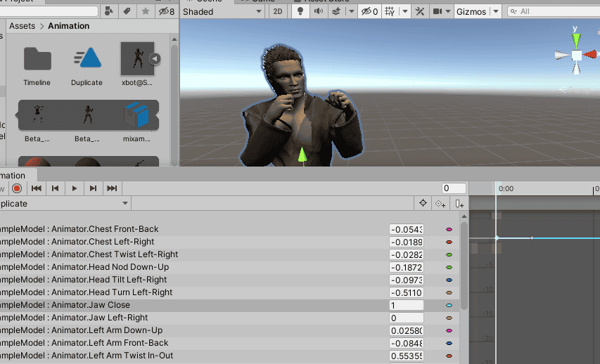Image resolution: width=600 pixels, height=364 pixels.
Task: Toggle hidden packages visibility showing 8
Action: [x=167, y=11]
